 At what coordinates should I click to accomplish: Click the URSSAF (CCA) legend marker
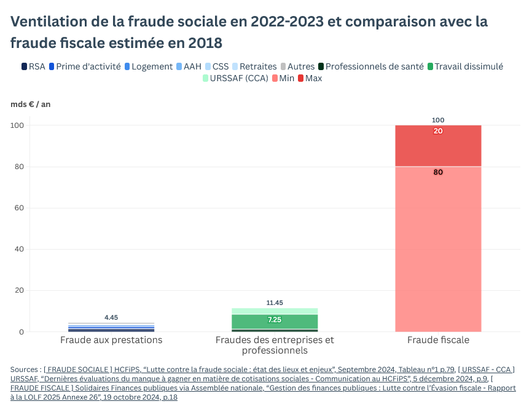pos(206,78)
